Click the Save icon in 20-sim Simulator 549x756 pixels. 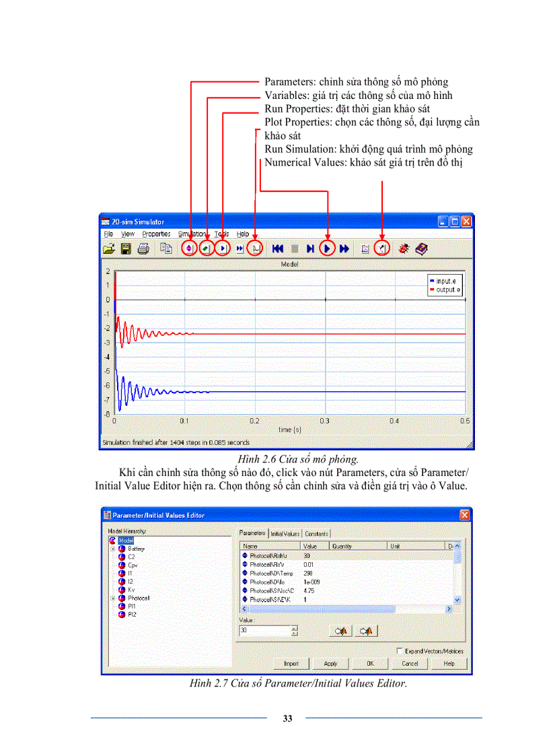126,248
